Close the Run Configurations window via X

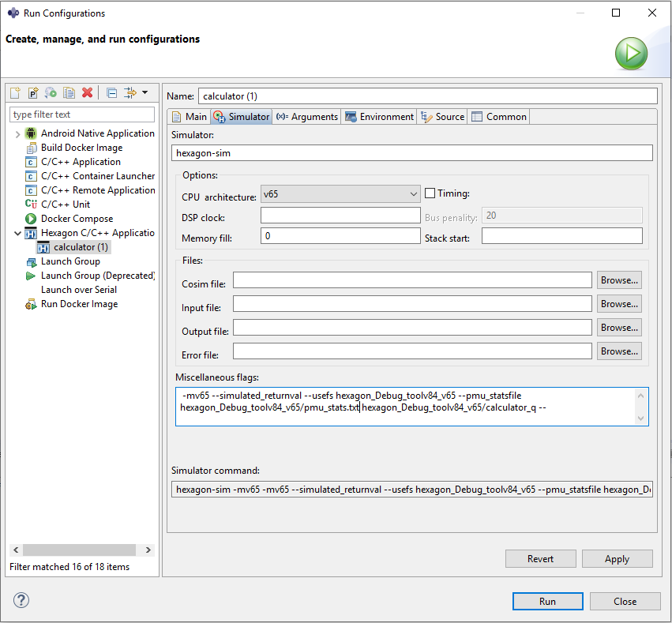(651, 13)
